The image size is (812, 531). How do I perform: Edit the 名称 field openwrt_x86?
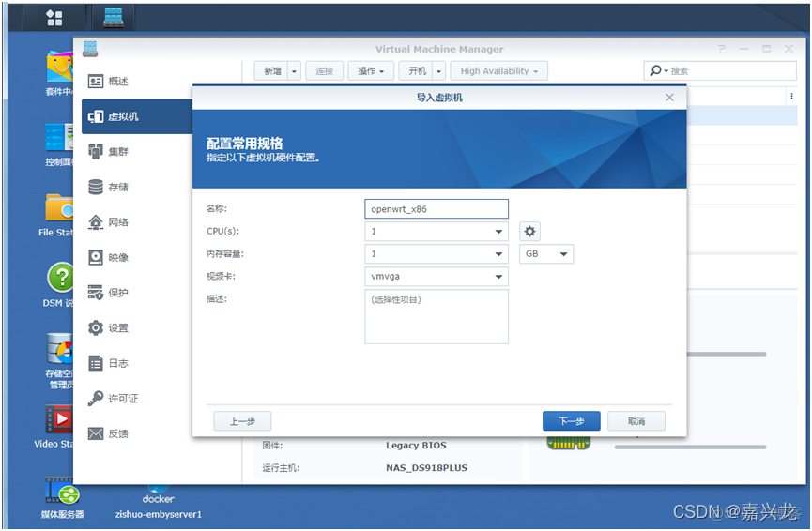pyautogui.click(x=437, y=209)
